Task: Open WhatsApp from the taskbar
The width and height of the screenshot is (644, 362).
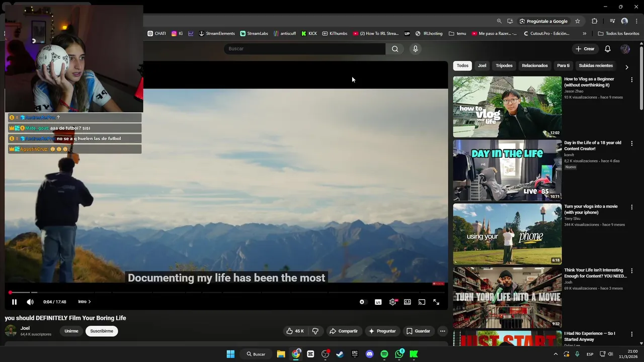Action: point(399,354)
